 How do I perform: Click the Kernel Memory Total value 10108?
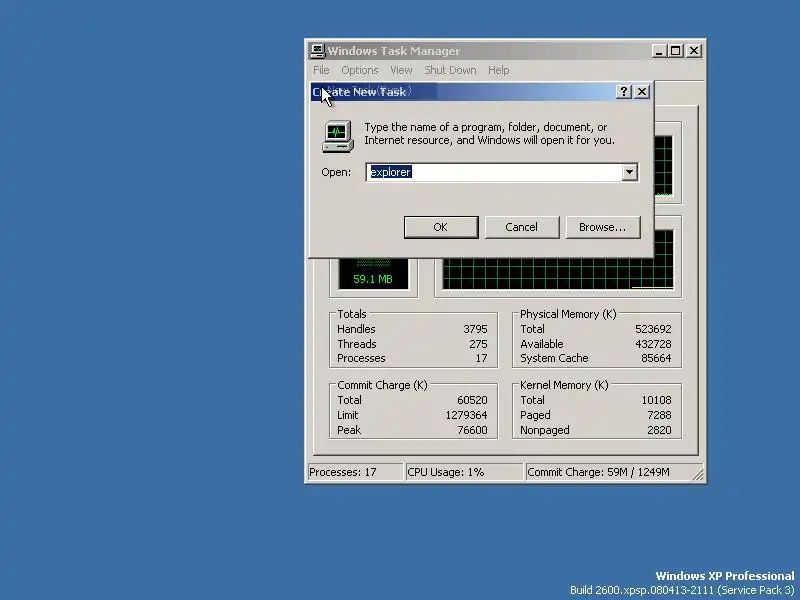click(656, 400)
